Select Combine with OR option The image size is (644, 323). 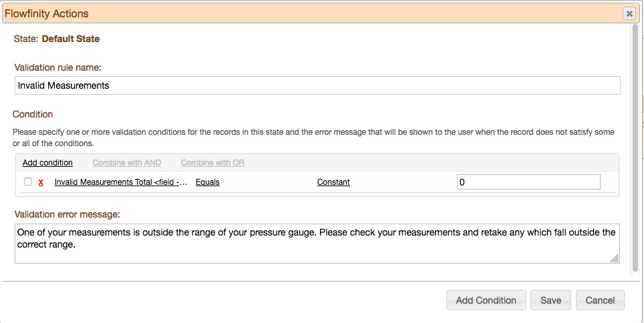212,163
